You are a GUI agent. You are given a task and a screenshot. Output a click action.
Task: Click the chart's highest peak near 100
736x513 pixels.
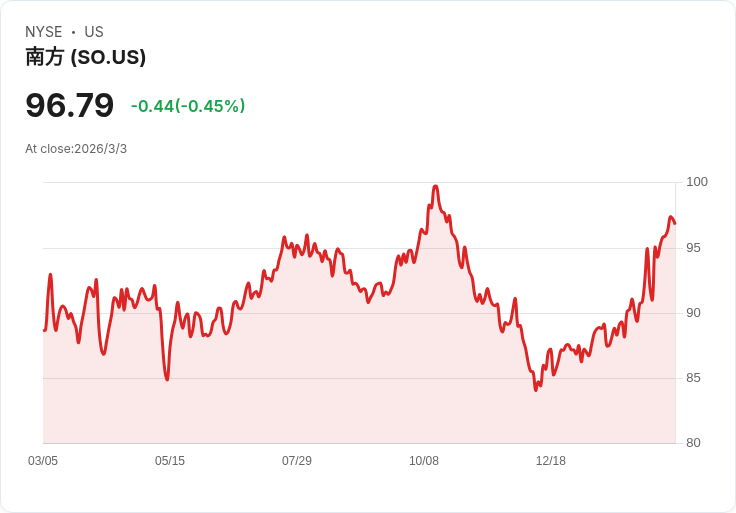point(435,186)
